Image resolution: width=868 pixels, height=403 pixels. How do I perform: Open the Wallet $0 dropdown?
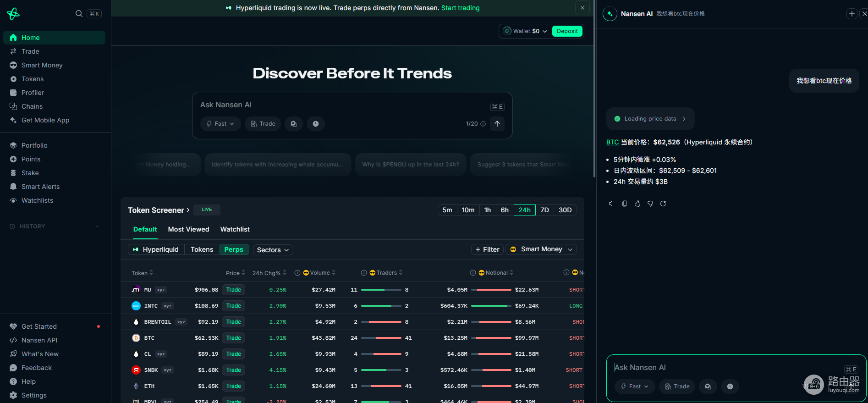pos(526,31)
